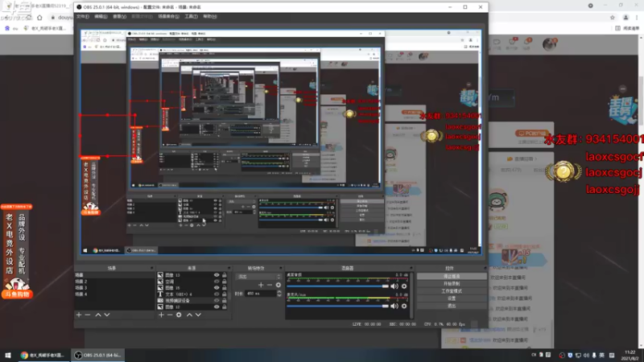The height and width of the screenshot is (362, 644).
Task: Open the transition type dropdown 淡出
Action: click(x=258, y=277)
